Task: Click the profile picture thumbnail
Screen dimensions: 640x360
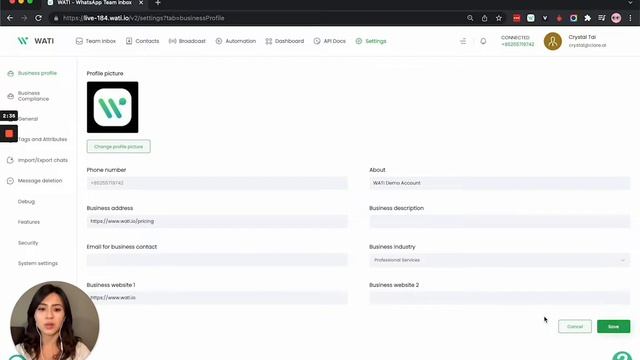Action: [112, 107]
